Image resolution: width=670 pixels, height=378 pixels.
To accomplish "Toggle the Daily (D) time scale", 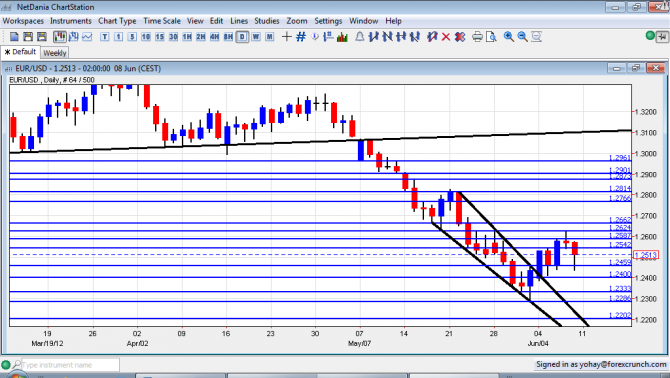I will (x=242, y=37).
